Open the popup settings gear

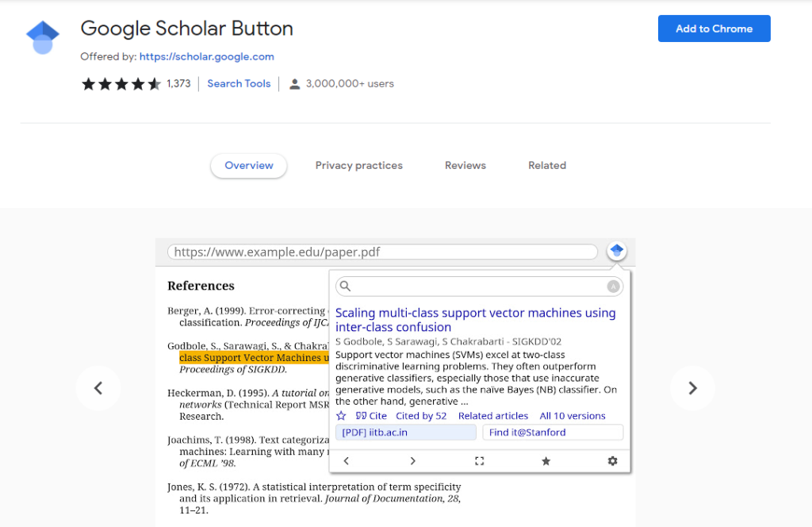pyautogui.click(x=612, y=461)
